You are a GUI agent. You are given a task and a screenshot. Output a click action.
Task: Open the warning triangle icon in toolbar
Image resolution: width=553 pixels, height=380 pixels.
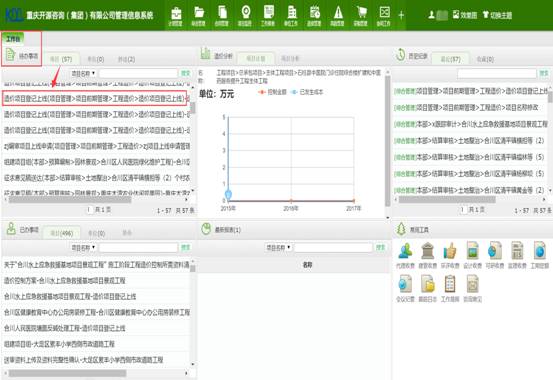338,13
